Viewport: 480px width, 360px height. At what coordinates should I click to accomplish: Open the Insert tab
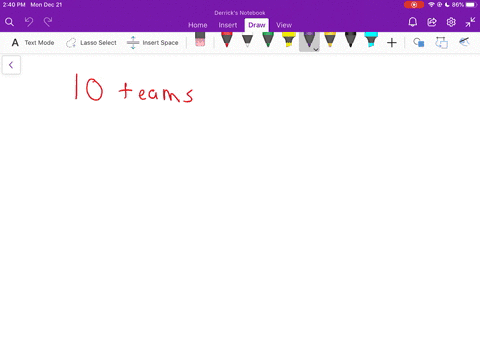tap(228, 25)
